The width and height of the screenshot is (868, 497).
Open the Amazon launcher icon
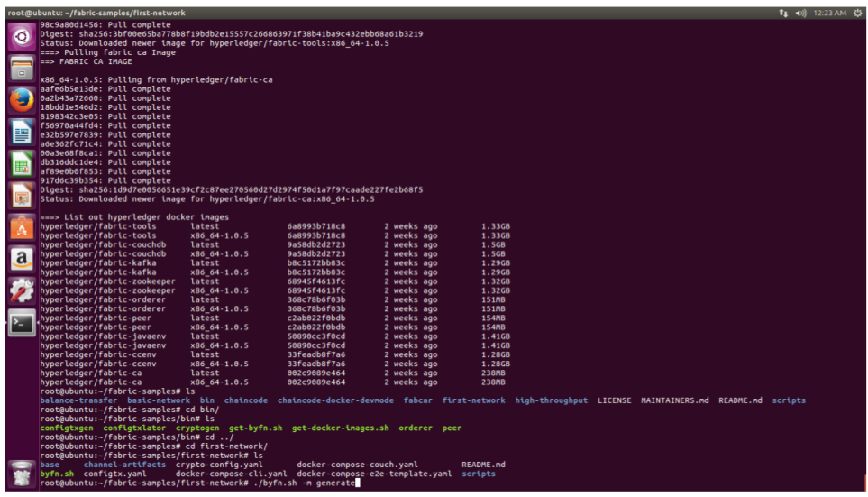click(22, 259)
